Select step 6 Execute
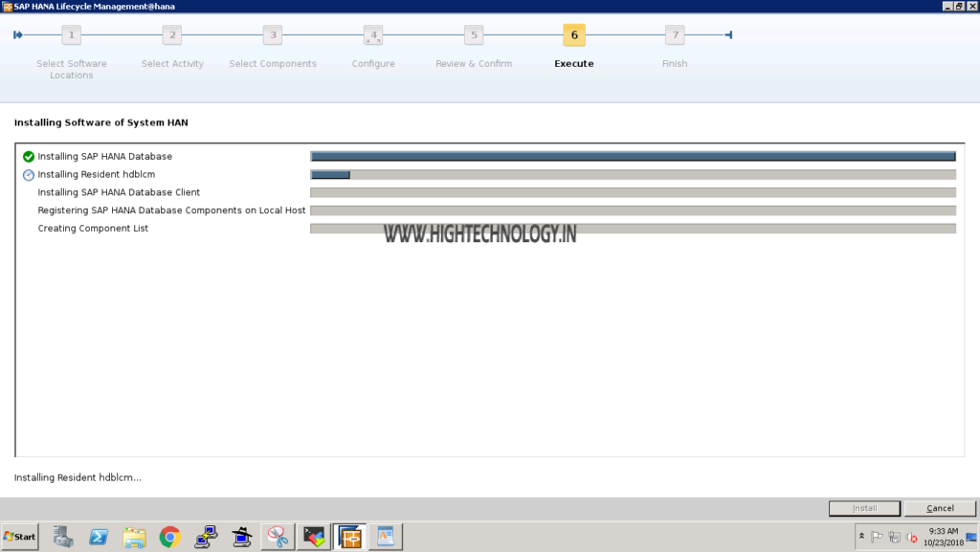 click(x=574, y=35)
